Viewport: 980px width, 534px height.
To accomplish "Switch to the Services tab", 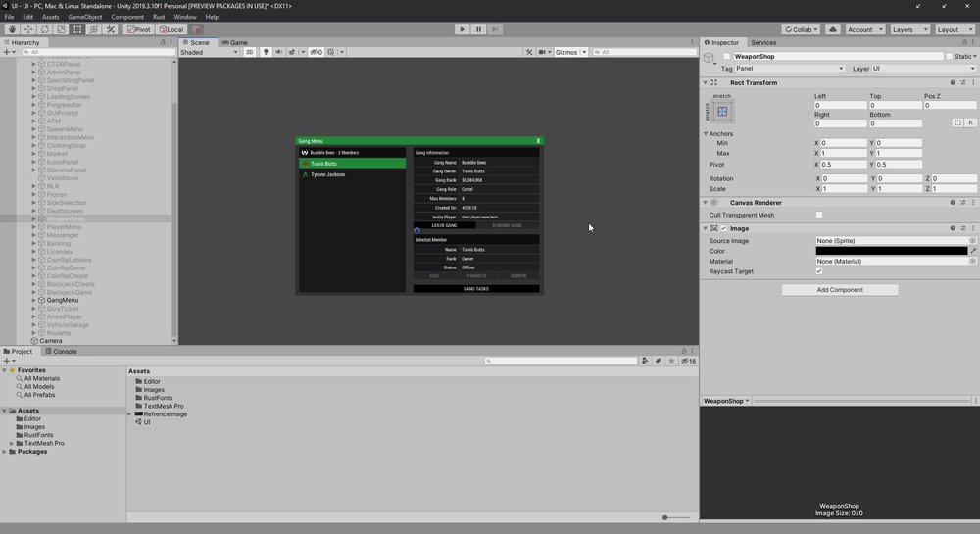I will pos(763,42).
